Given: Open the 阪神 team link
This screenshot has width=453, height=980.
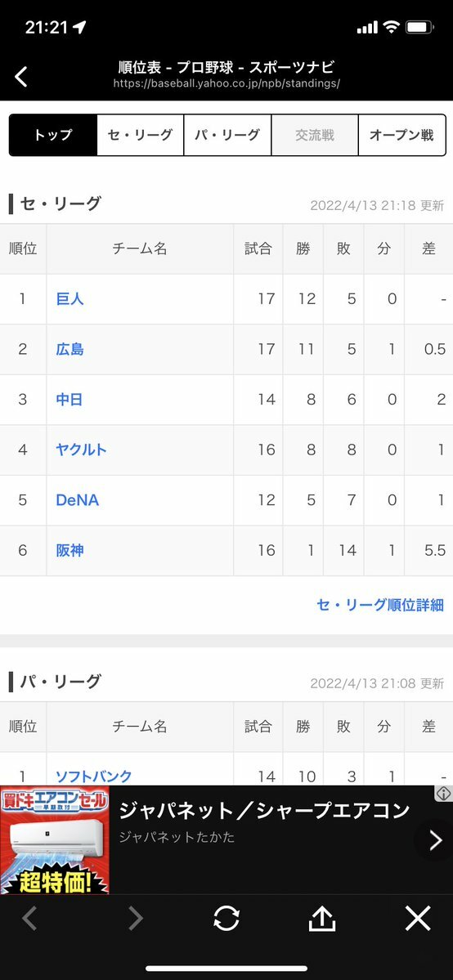Looking at the screenshot, I should (70, 551).
